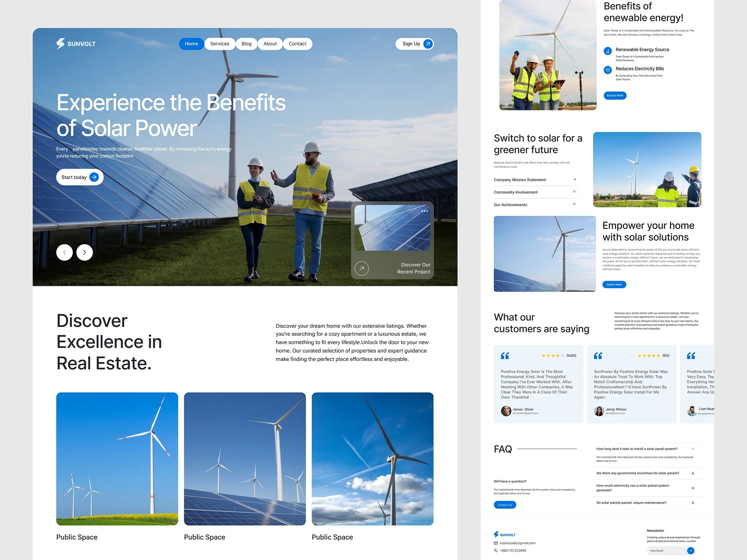747x560 pixels.
Task: Click the Contact Us button
Action: pyautogui.click(x=505, y=505)
